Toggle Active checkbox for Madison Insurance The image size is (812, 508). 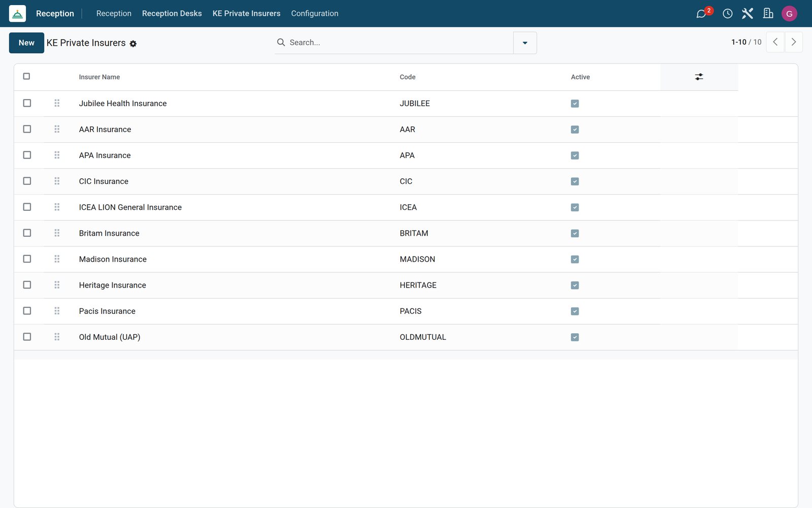[x=574, y=259]
